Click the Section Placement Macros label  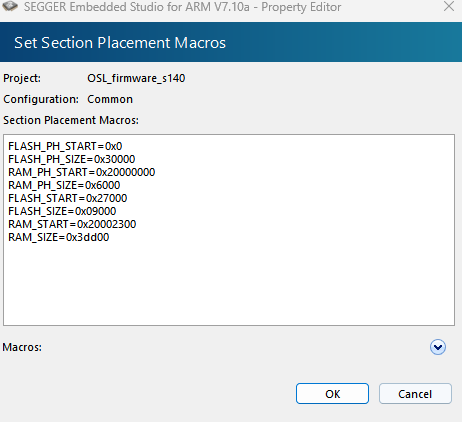(71, 120)
